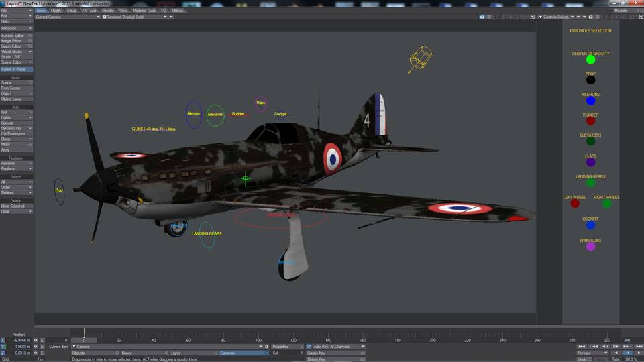Toggle the X position channel button

[3, 341]
